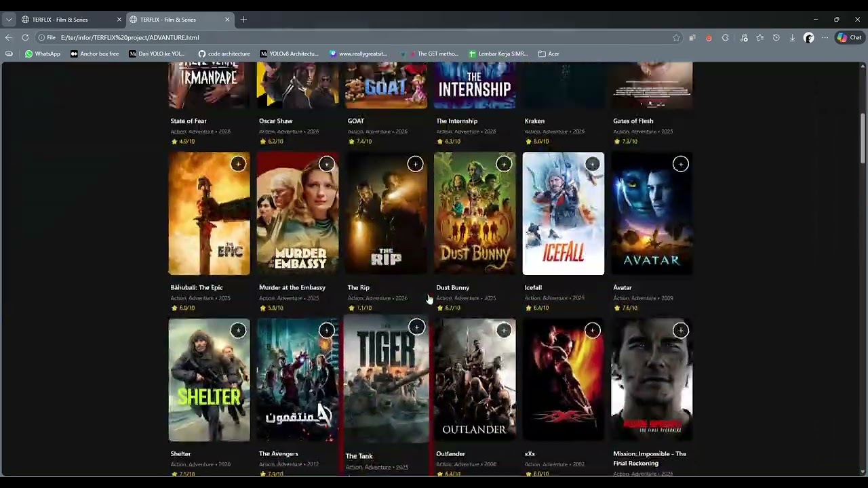
Task: Open the user profile avatar
Action: click(808, 38)
